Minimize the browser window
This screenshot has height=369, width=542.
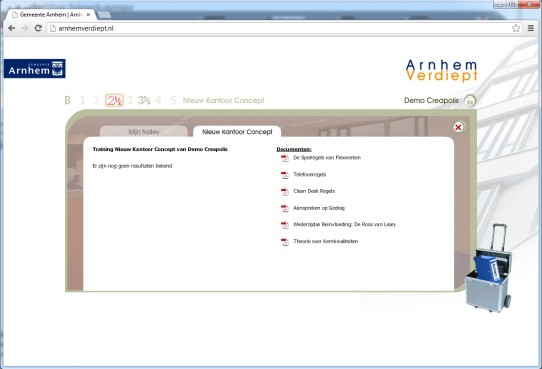[499, 4]
